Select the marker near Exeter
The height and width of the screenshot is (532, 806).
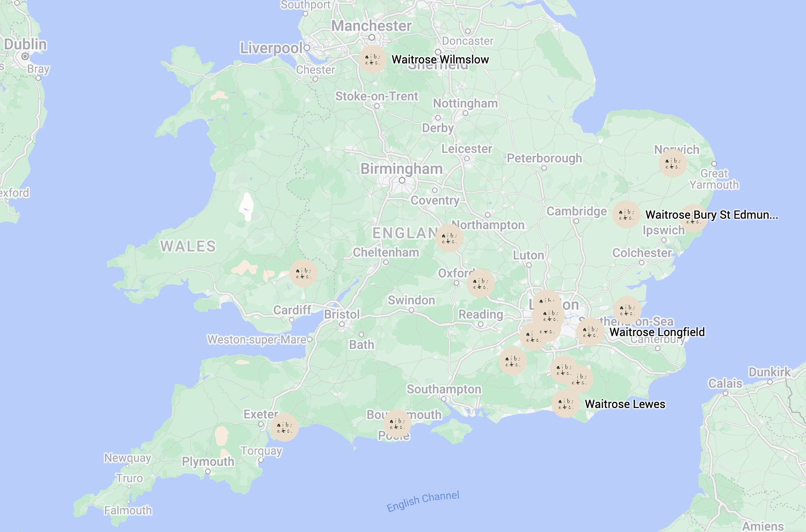coord(284,427)
